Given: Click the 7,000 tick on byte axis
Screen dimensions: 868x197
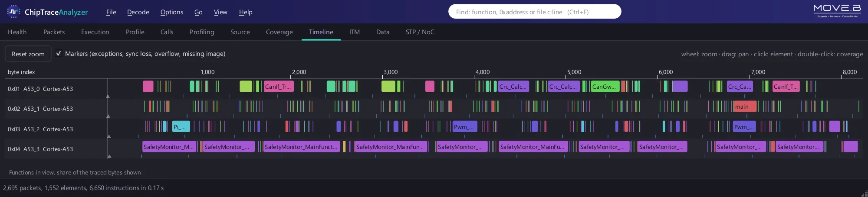Looking at the screenshot, I should coord(758,72).
